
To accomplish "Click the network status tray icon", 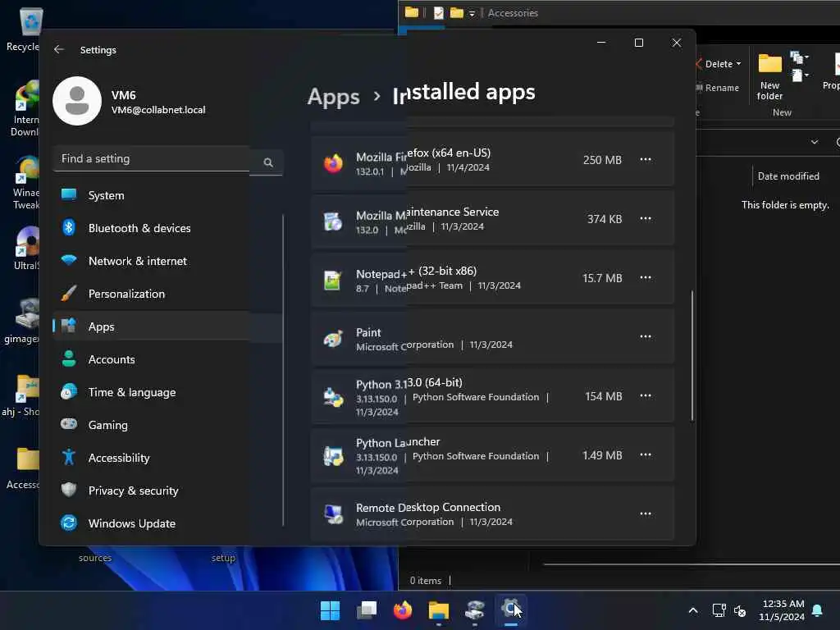I will (x=719, y=610).
